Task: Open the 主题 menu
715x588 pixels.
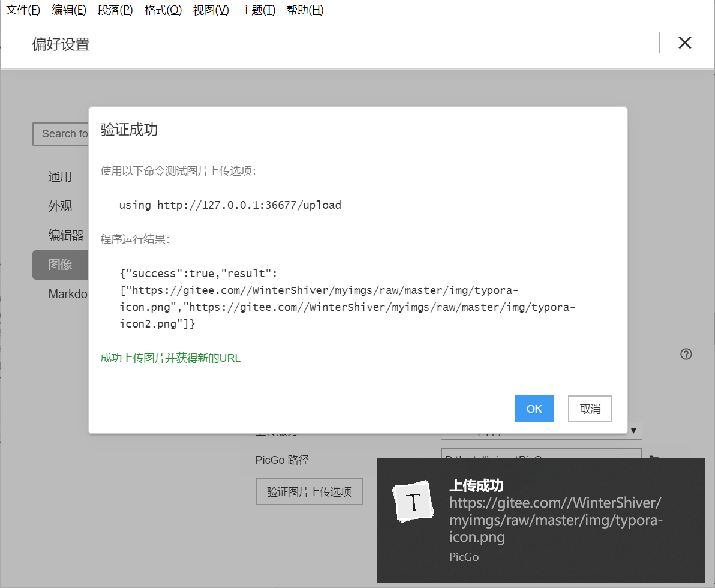Action: tap(258, 10)
